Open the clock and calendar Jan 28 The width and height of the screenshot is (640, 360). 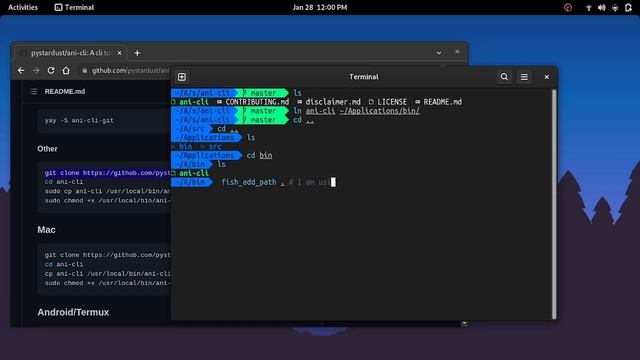click(x=320, y=7)
